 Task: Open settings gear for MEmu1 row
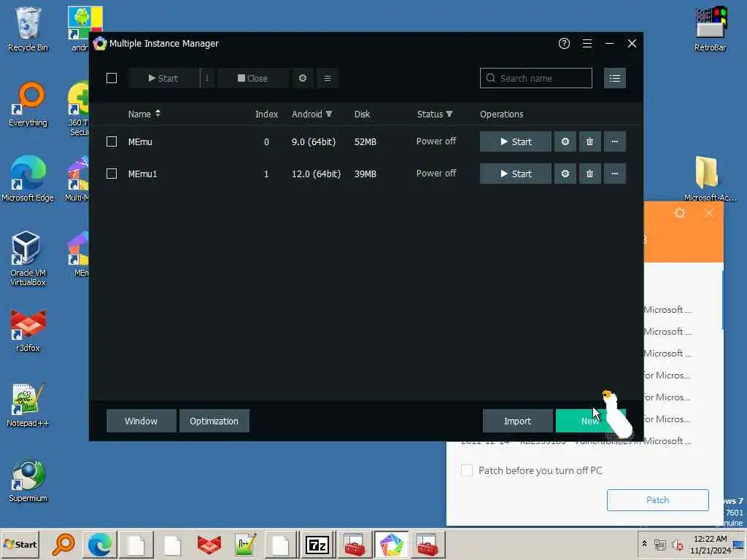click(x=565, y=174)
